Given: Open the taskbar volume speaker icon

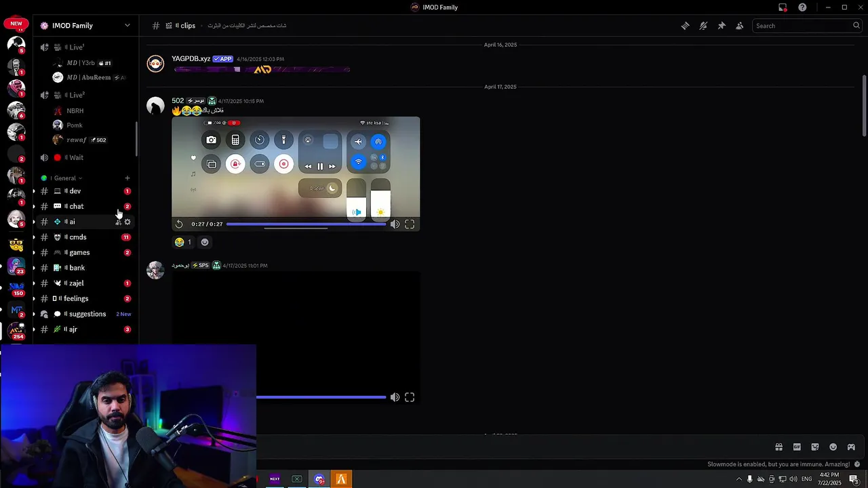Looking at the screenshot, I should coord(793,479).
